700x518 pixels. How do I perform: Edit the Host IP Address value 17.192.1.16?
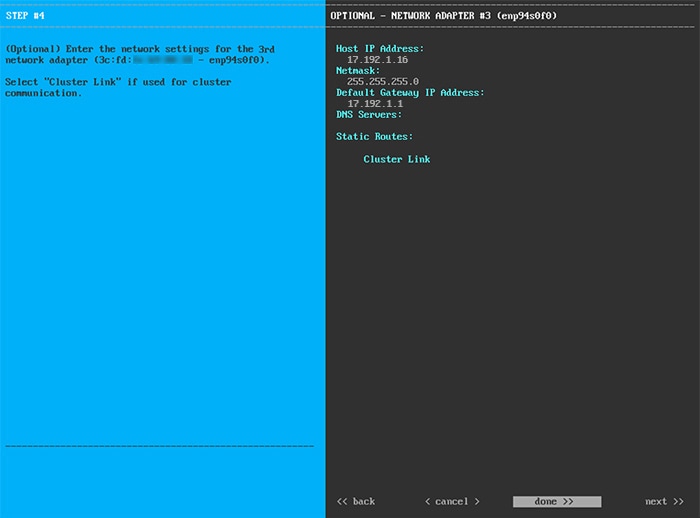[x=377, y=60]
